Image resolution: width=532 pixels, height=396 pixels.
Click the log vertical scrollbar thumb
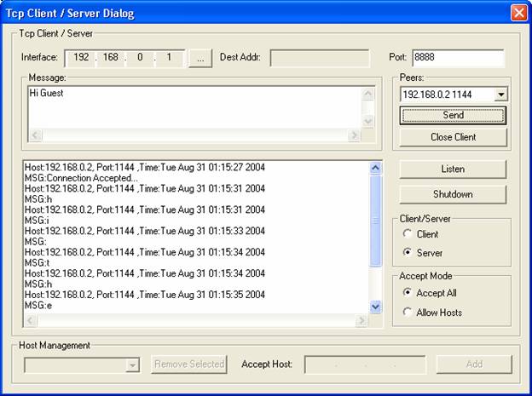click(x=375, y=221)
